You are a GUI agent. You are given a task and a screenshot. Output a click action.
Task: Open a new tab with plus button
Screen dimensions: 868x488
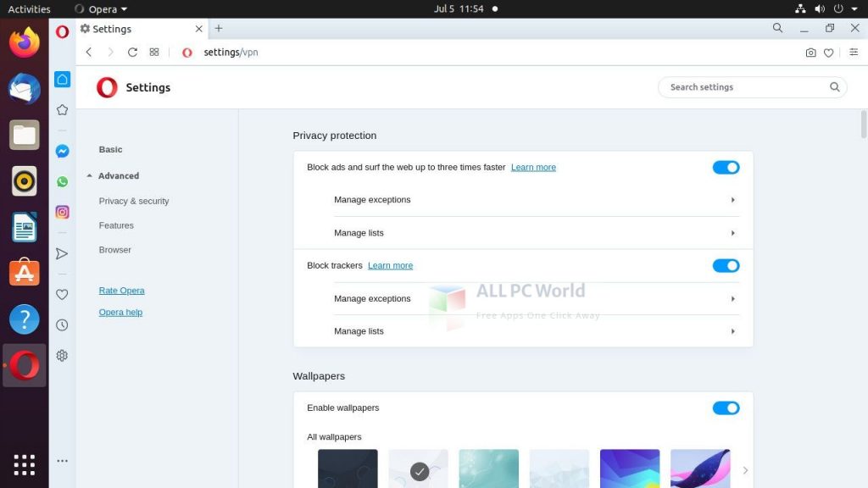tap(219, 28)
